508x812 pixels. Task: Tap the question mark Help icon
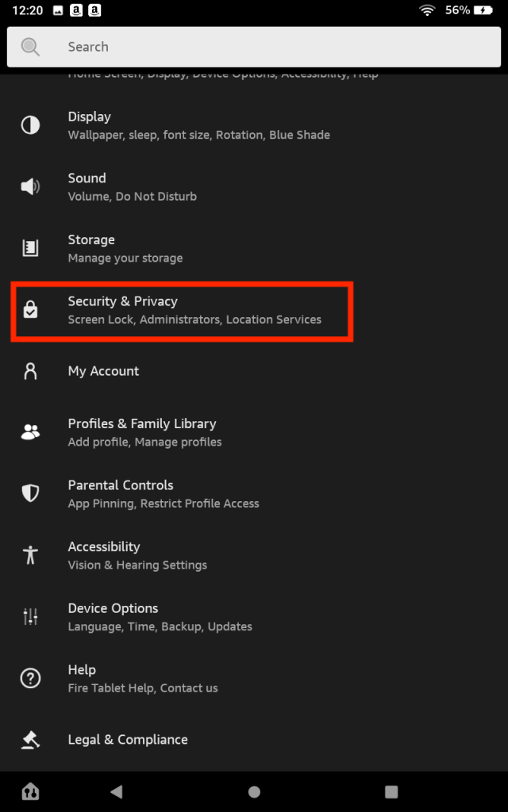30,678
